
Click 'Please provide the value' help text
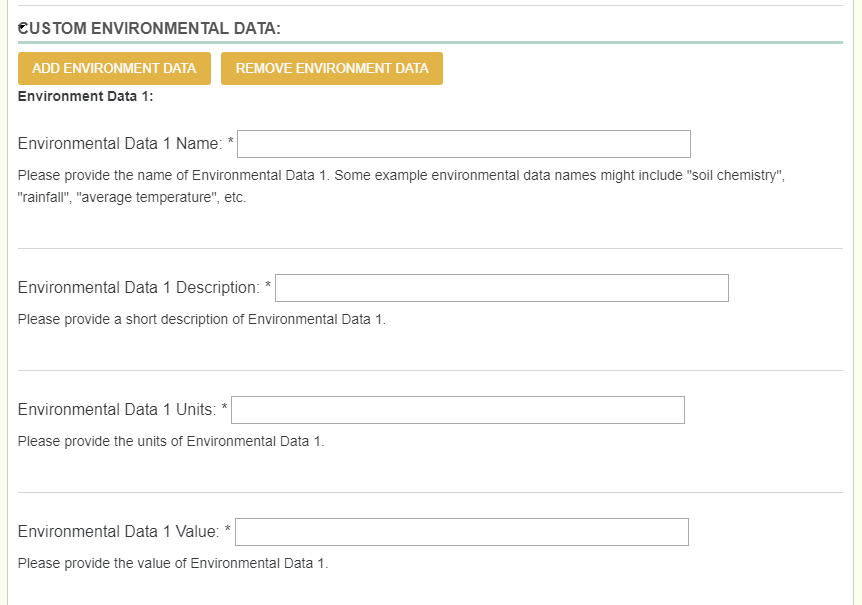[x=173, y=563]
